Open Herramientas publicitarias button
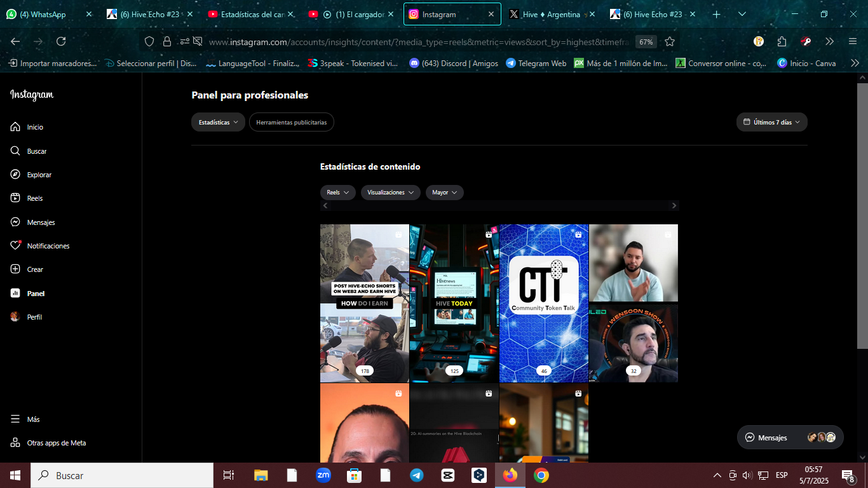 (x=292, y=122)
